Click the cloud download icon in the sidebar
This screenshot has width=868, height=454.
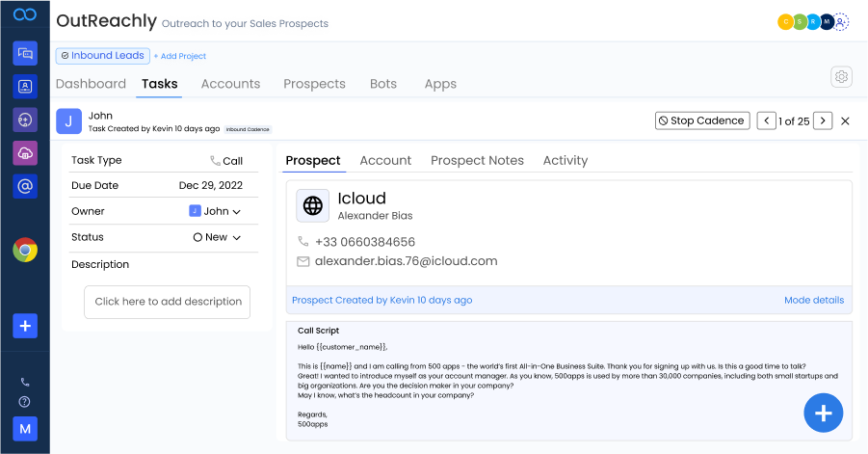pos(25,153)
